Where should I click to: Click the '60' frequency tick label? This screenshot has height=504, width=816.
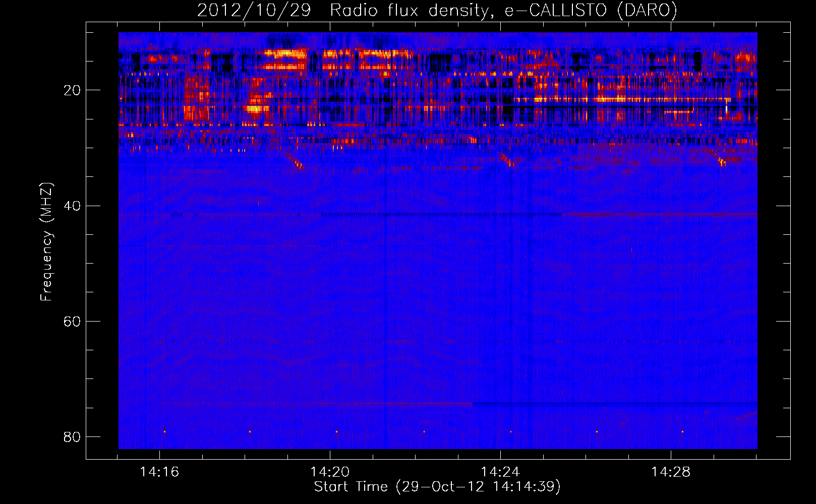(x=72, y=321)
